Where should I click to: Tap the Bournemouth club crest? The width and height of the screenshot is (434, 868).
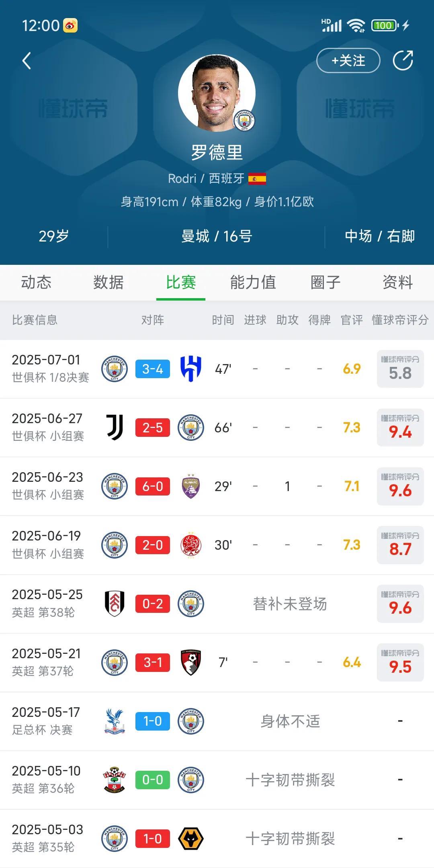tap(191, 662)
